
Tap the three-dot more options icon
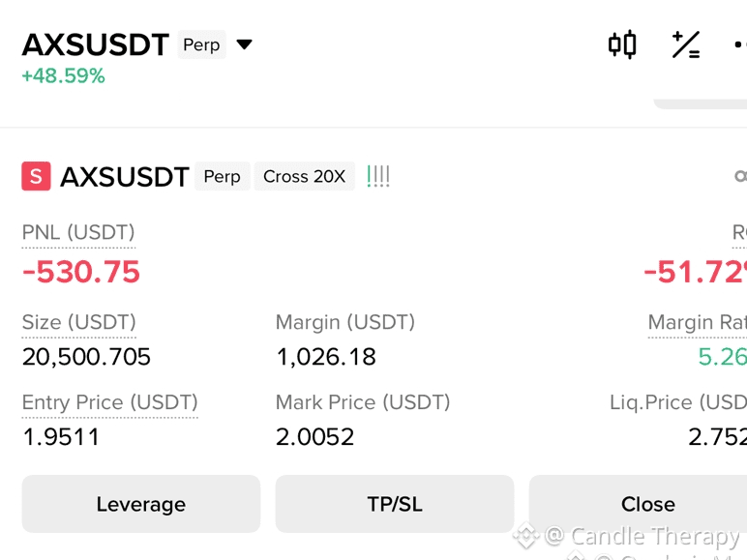[740, 44]
